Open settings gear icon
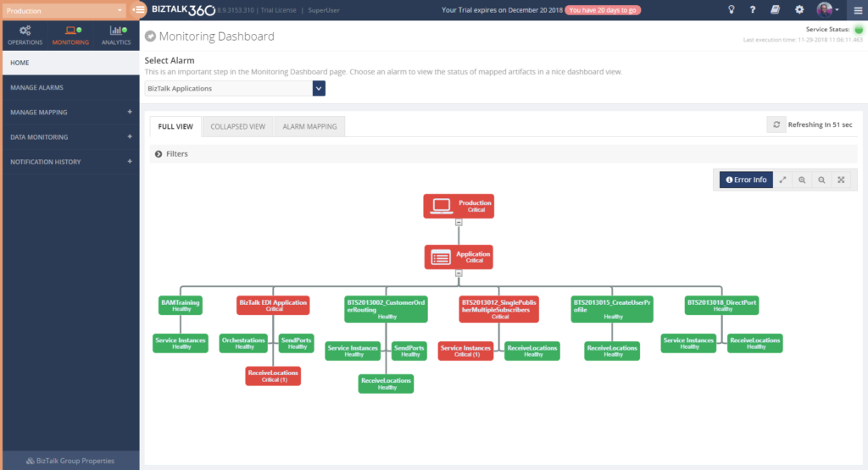The image size is (868, 470). click(799, 9)
